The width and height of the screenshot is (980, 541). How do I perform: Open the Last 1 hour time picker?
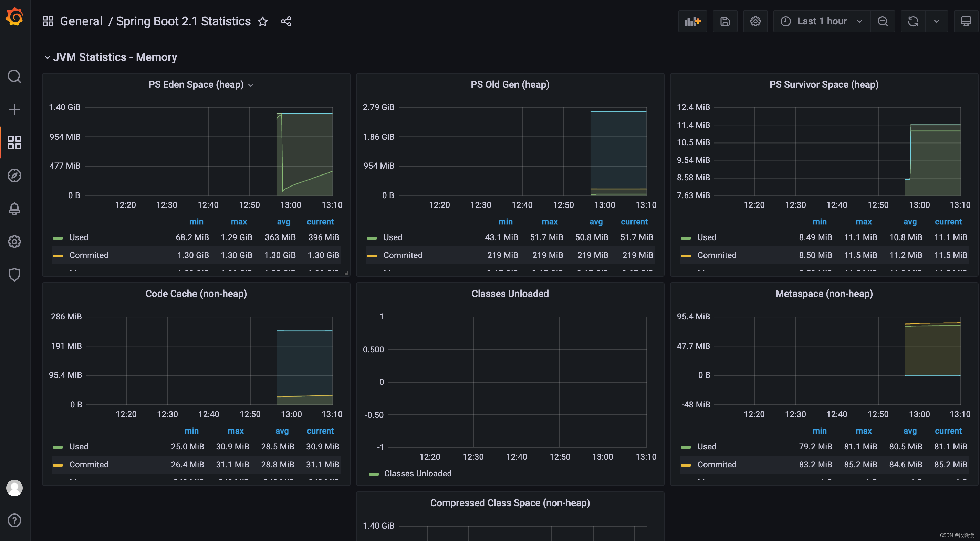click(822, 21)
